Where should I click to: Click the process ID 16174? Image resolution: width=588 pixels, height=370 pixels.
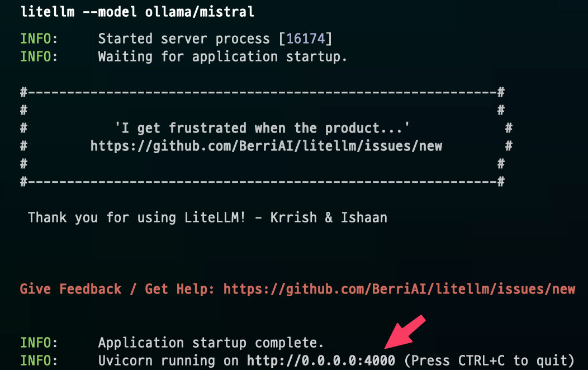tap(309, 39)
